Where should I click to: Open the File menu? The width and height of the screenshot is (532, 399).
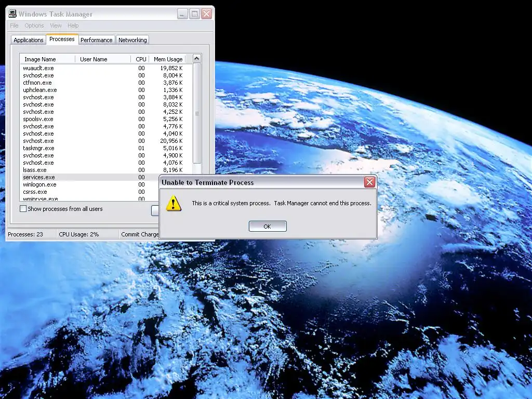[x=14, y=25]
